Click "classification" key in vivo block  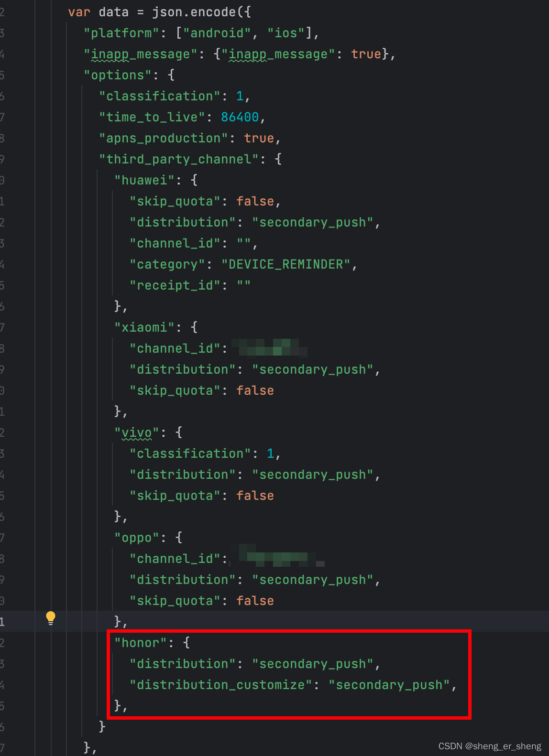(x=190, y=454)
